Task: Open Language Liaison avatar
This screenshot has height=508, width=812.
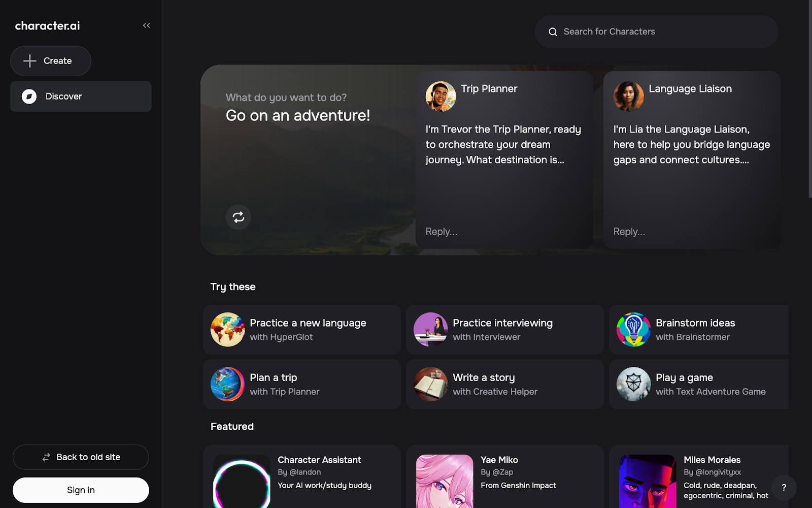Action: (628, 97)
